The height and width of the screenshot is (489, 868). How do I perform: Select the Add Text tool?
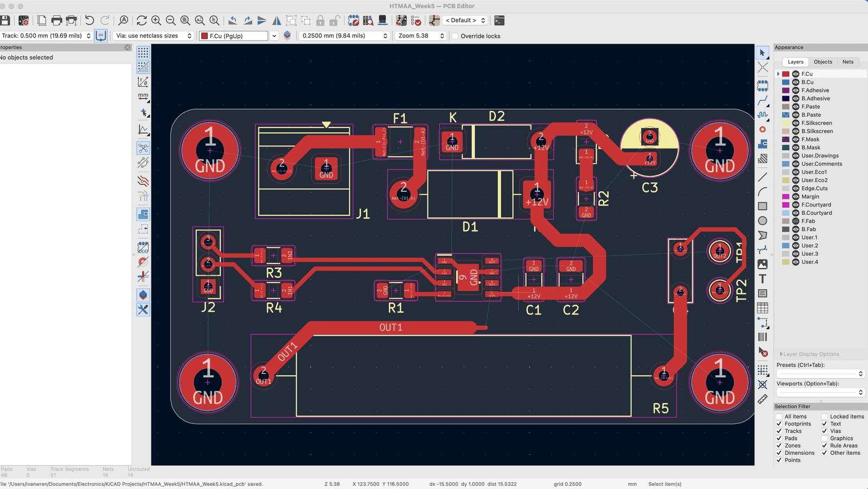pyautogui.click(x=763, y=279)
